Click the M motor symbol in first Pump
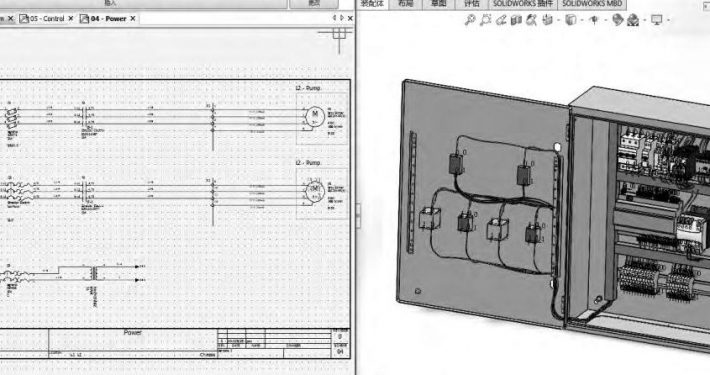This screenshot has height=375, width=710. pyautogui.click(x=315, y=116)
